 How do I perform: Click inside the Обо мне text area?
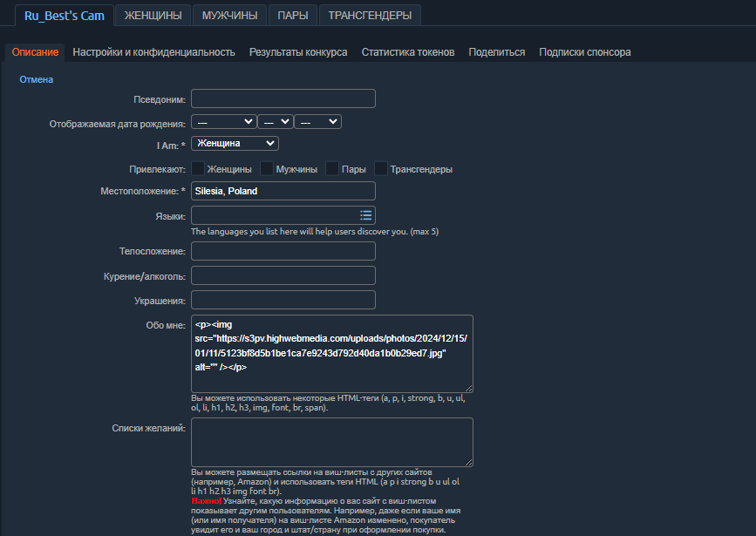331,351
